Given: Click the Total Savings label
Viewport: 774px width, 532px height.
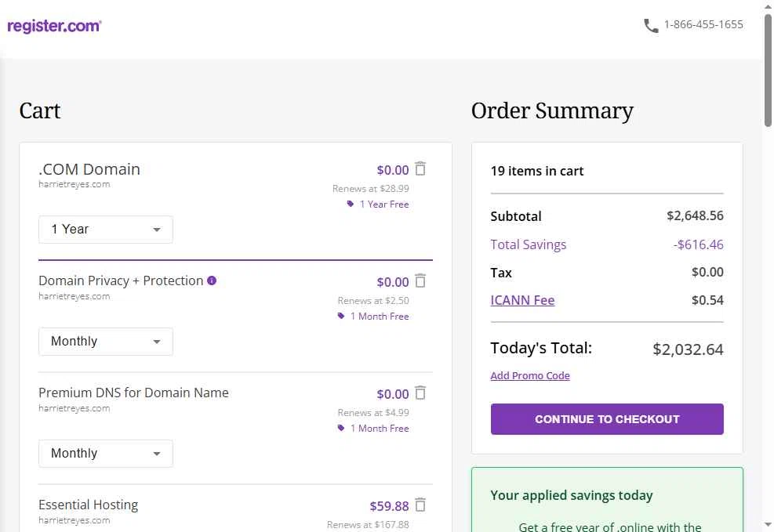Looking at the screenshot, I should click(529, 244).
